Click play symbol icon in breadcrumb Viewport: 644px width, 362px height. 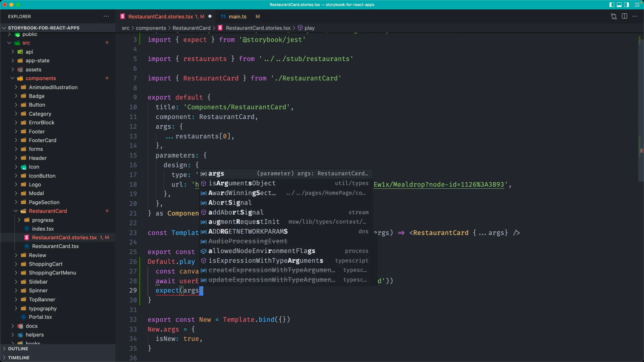[x=300, y=28]
